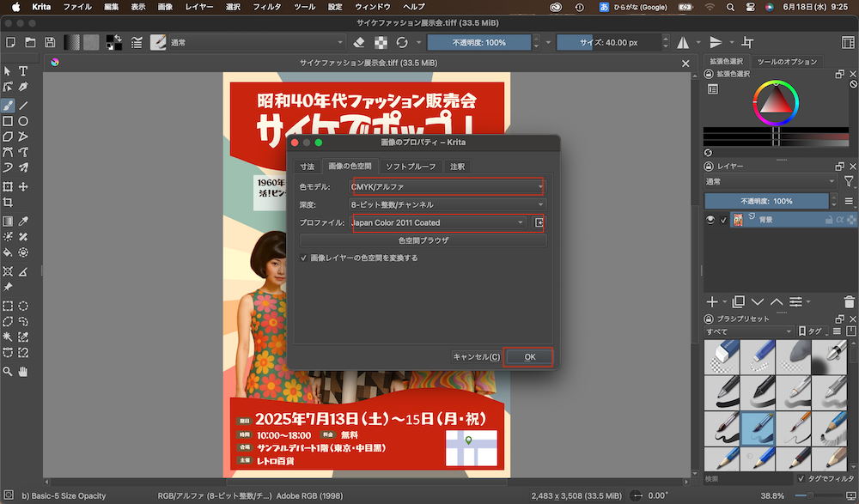859x504 pixels.
Task: Click the Open document folder icon
Action: pyautogui.click(x=30, y=42)
